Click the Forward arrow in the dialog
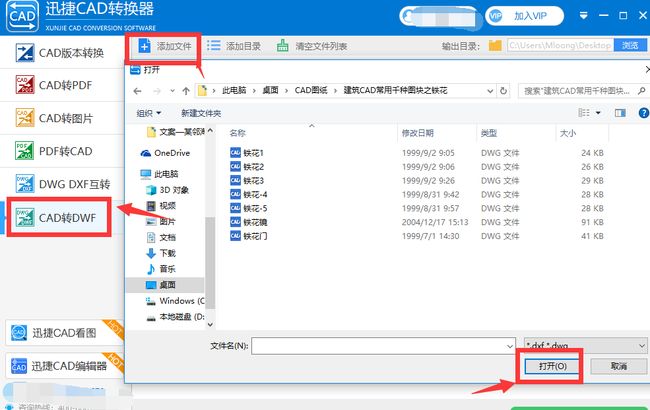The width and height of the screenshot is (650, 410). tap(157, 91)
